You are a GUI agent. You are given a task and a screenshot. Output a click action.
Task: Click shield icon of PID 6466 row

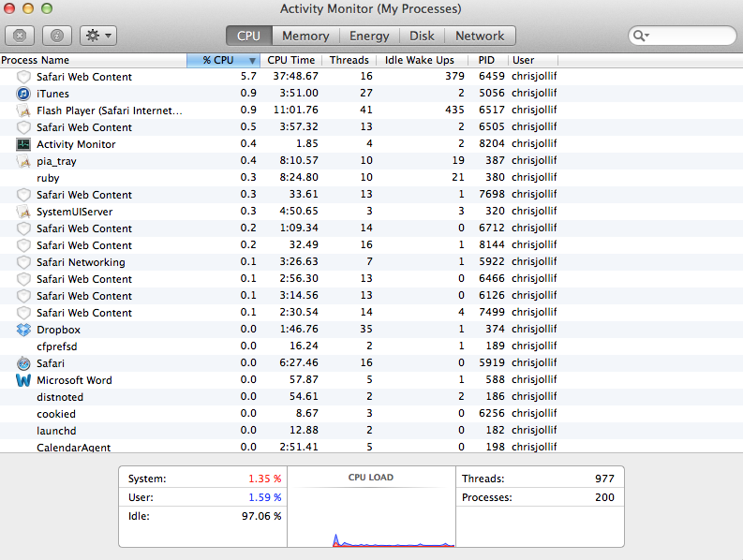point(23,279)
